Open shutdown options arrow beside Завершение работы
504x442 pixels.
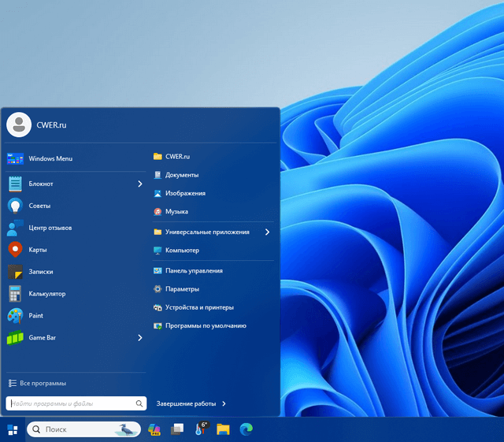tap(224, 403)
